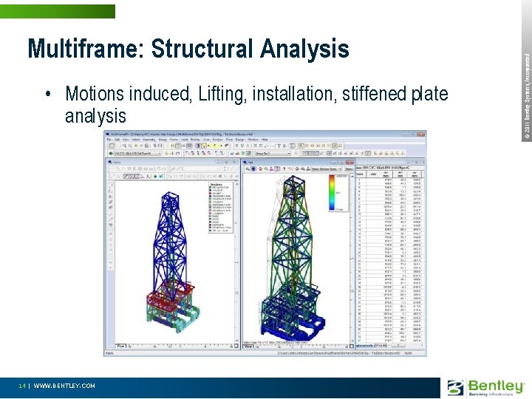Open the Case menu
Image resolution: width=532 pixels, height=399 pixels.
click(x=206, y=140)
